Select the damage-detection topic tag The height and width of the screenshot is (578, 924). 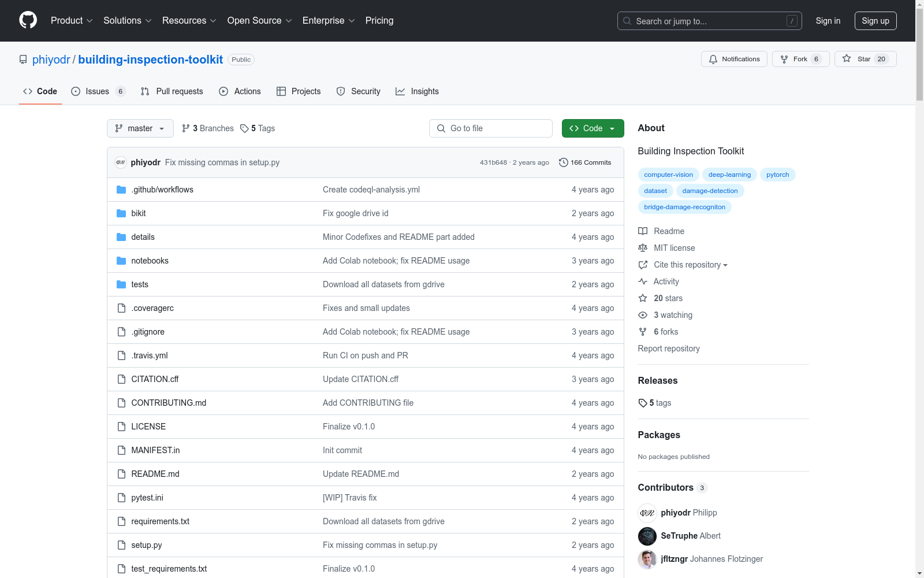(x=710, y=191)
